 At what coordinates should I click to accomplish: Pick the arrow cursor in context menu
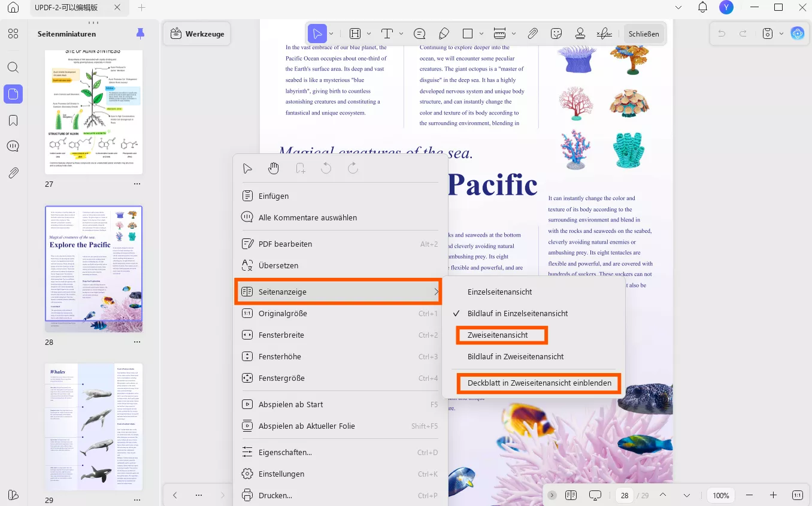coord(247,168)
